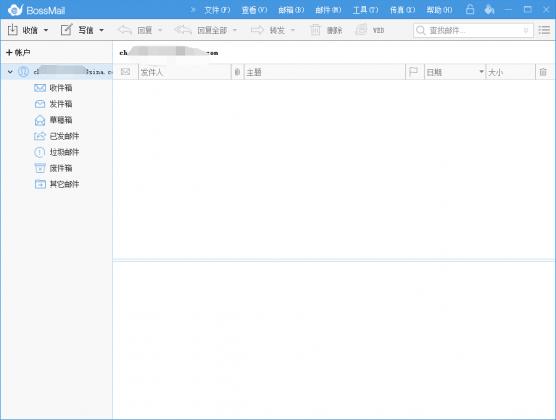This screenshot has width=556, height=420.
Task: Click the 收件箱 inbox envelope icon
Action: pos(40,88)
